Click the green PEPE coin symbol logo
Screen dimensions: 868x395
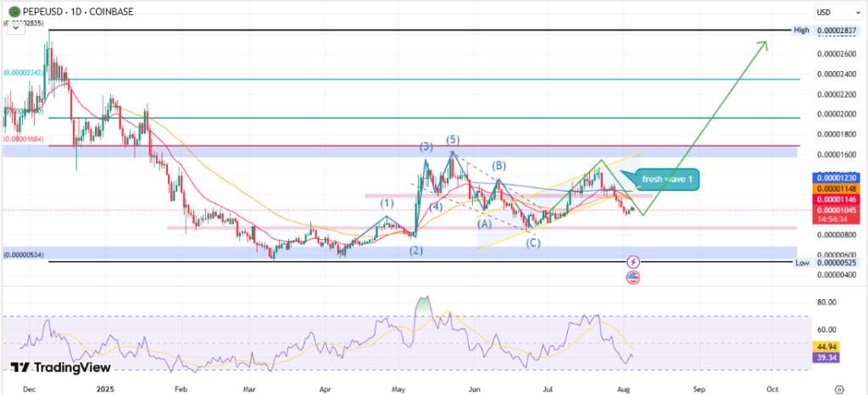tap(14, 10)
